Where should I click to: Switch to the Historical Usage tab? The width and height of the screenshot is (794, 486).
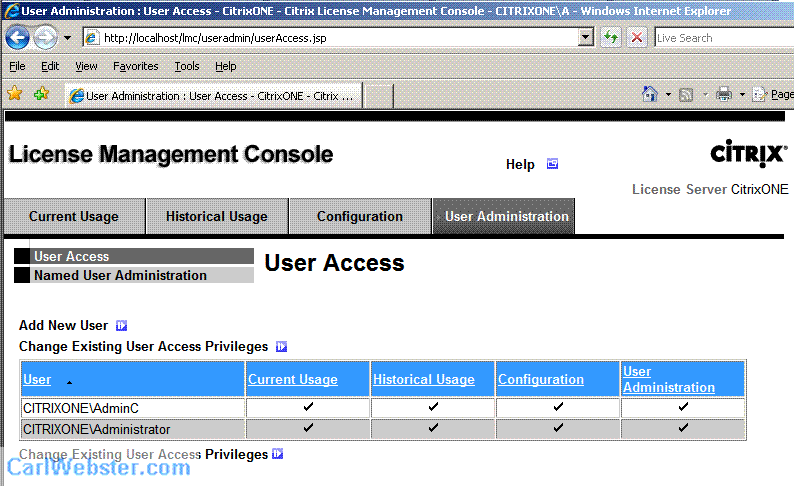coord(217,216)
